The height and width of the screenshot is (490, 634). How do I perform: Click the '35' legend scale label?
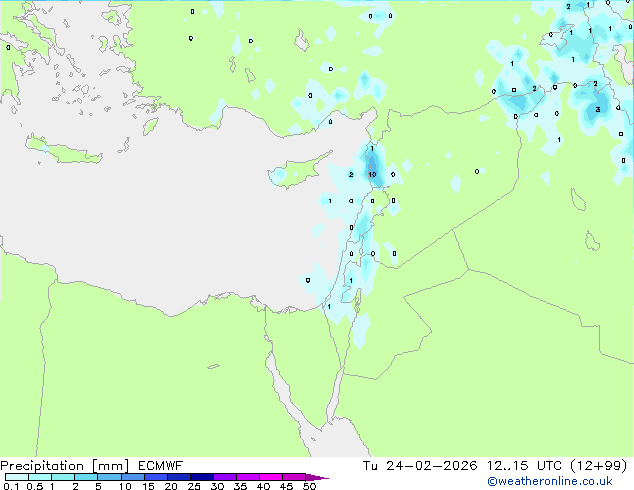(x=240, y=486)
